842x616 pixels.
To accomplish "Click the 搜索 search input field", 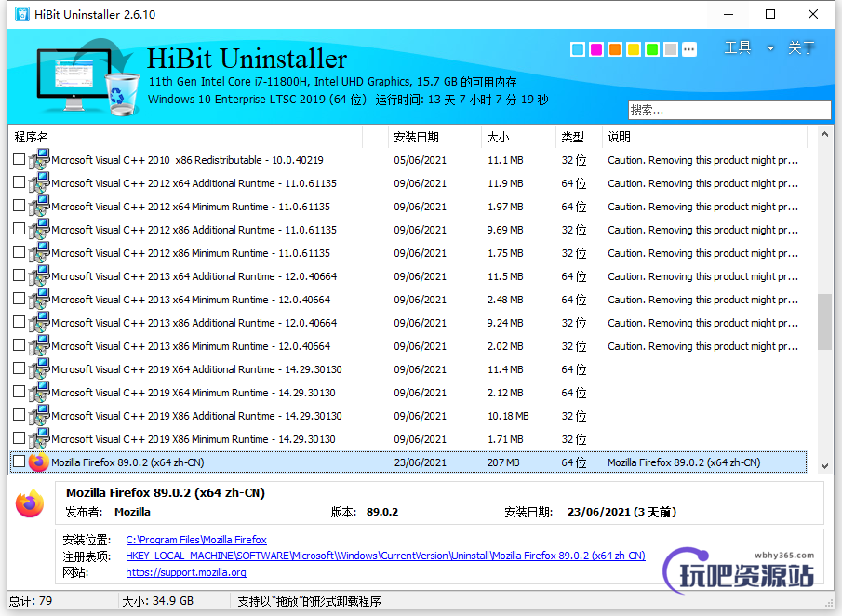I will click(729, 110).
